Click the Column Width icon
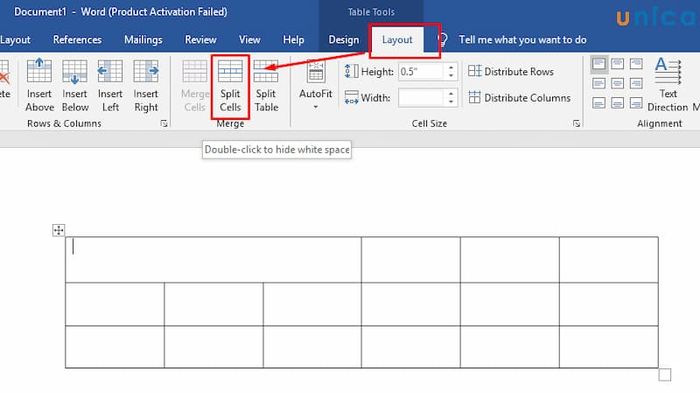The width and height of the screenshot is (700, 393). point(352,97)
